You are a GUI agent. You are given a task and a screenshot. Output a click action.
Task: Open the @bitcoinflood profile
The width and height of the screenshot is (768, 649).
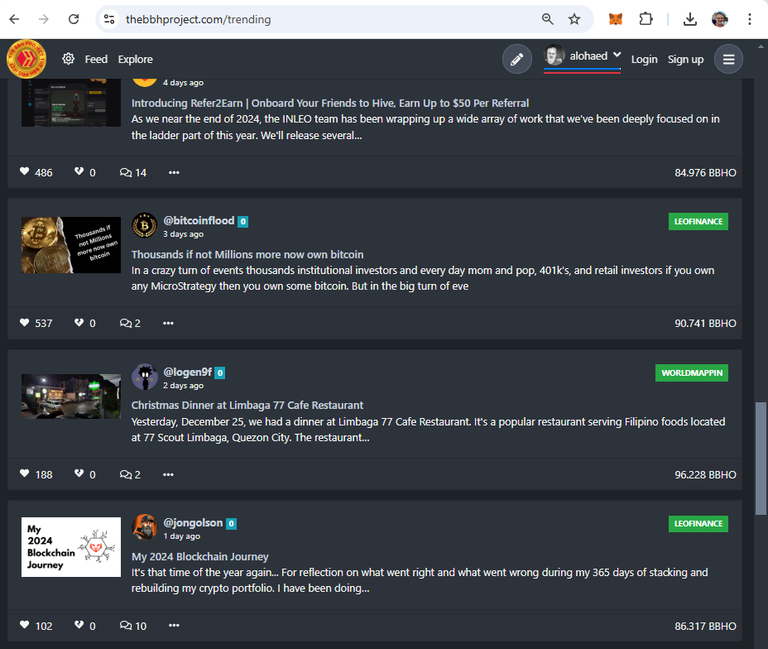click(198, 220)
